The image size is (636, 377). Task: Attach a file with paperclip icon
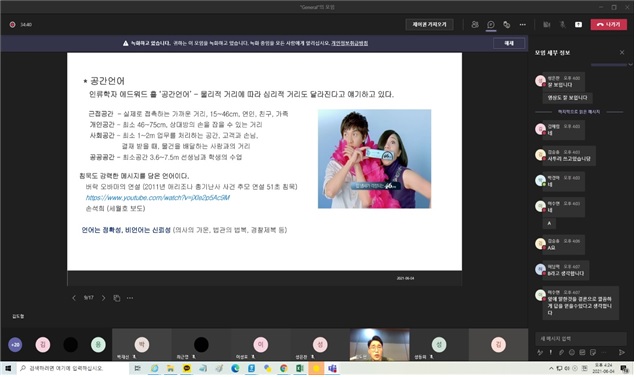point(561,352)
